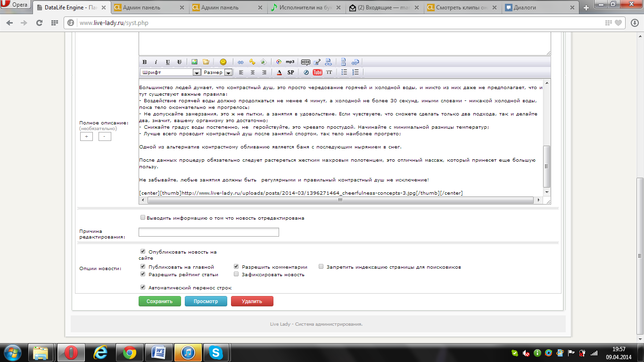This screenshot has width=644, height=362.
Task: Click the YouTube video insert icon
Action: pos(318,73)
